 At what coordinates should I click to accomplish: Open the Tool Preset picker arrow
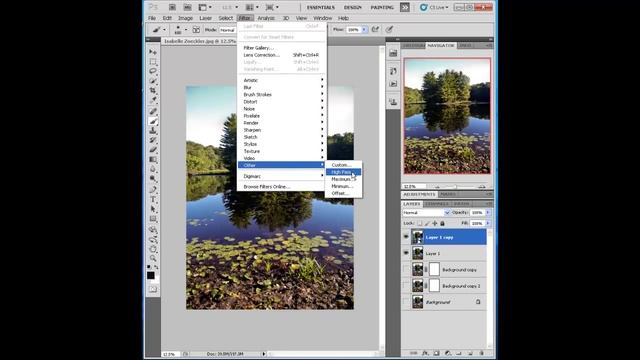click(164, 30)
